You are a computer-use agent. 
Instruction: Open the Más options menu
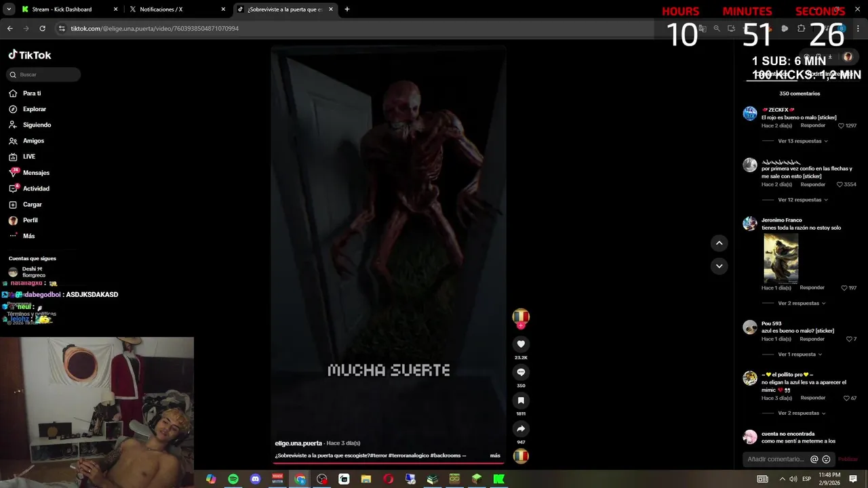pos(22,236)
